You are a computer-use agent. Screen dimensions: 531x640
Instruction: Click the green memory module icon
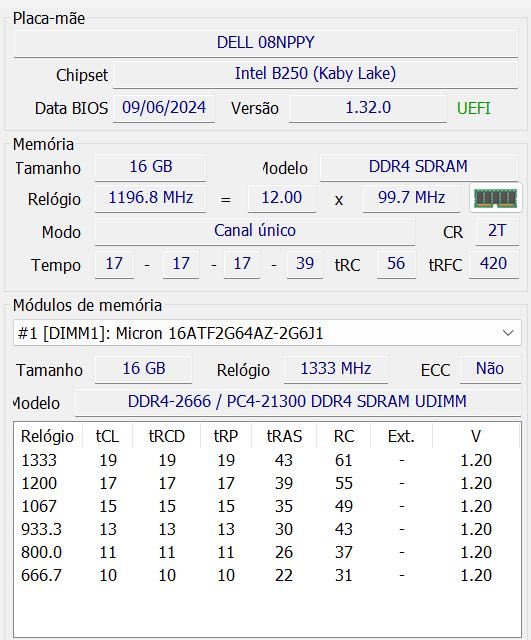point(495,198)
